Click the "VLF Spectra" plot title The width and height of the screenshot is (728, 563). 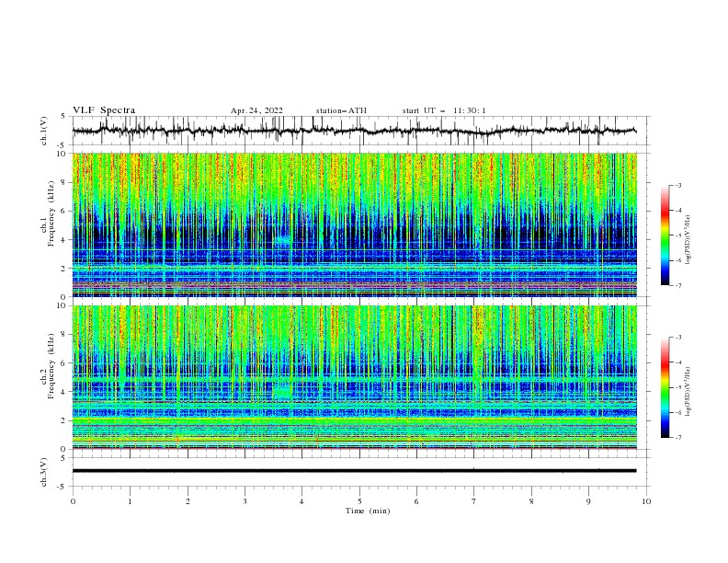point(104,110)
